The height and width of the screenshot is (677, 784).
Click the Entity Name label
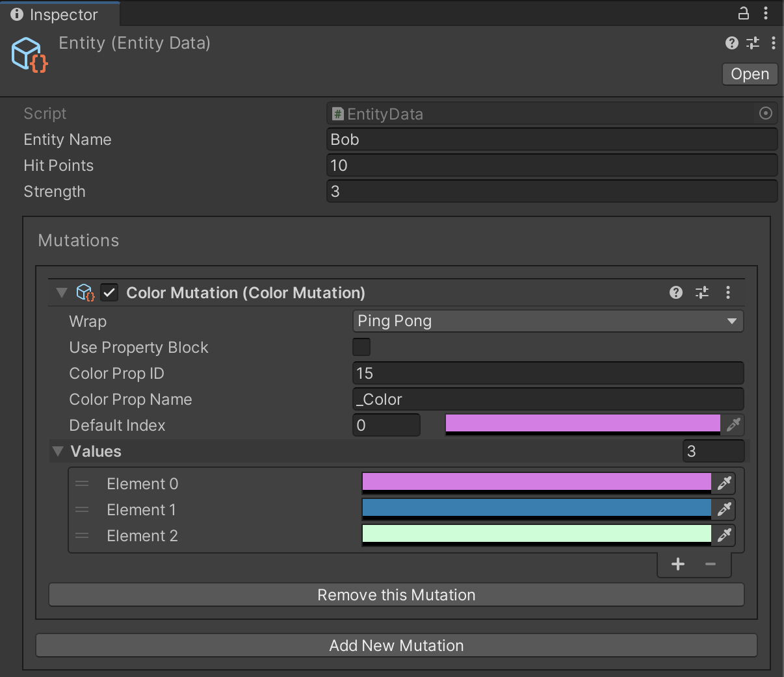[x=68, y=140]
